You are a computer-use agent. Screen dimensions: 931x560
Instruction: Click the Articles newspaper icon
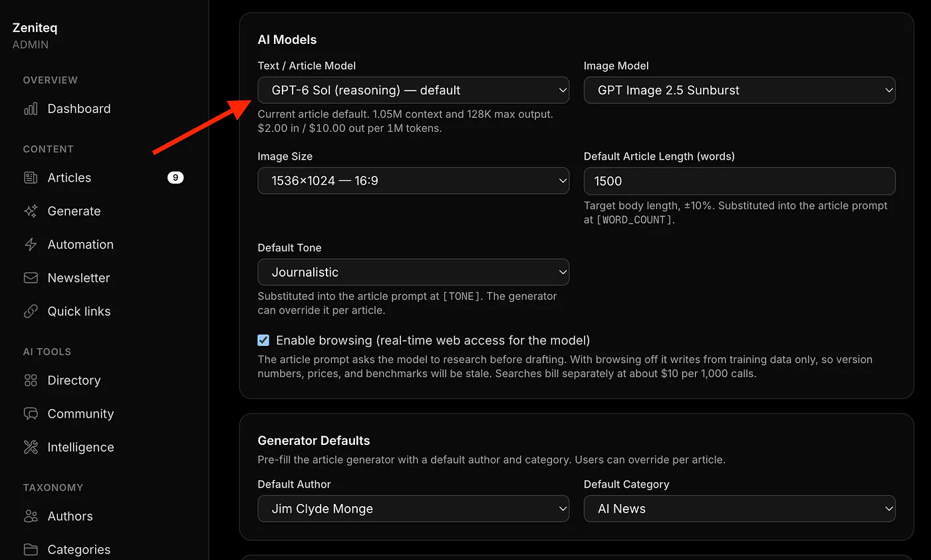[x=31, y=178]
